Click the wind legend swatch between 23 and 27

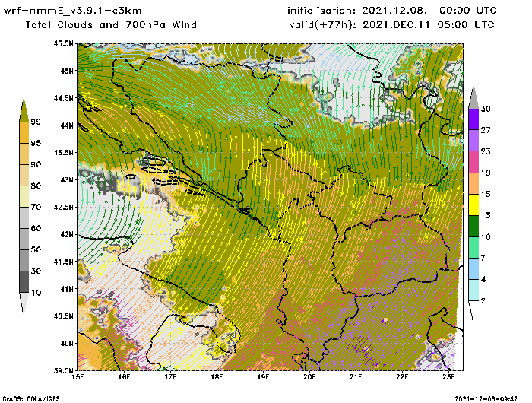point(473,141)
